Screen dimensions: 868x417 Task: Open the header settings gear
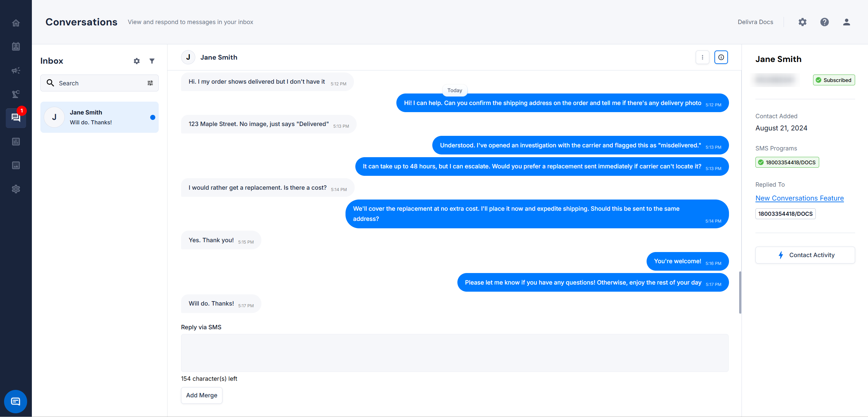(802, 22)
